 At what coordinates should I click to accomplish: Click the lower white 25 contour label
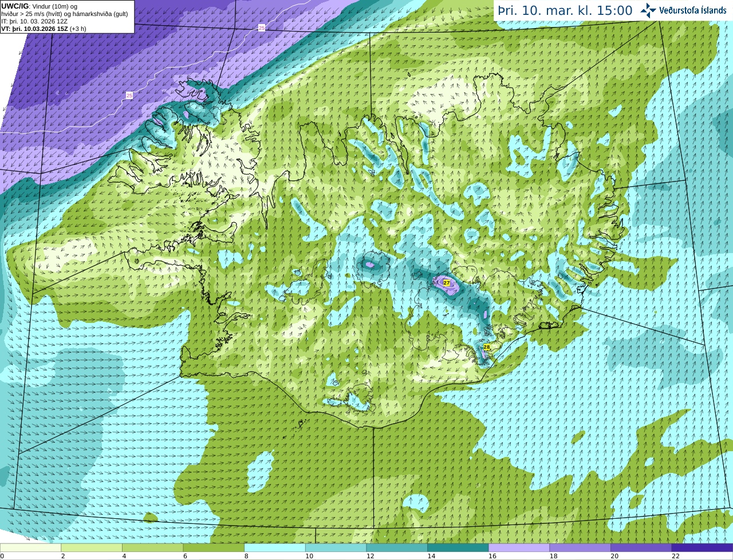tap(129, 95)
